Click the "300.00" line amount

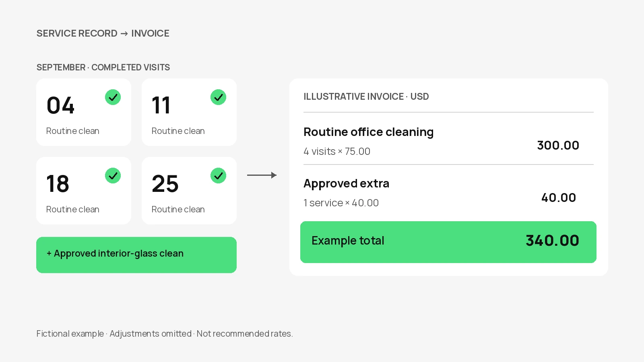pyautogui.click(x=558, y=145)
